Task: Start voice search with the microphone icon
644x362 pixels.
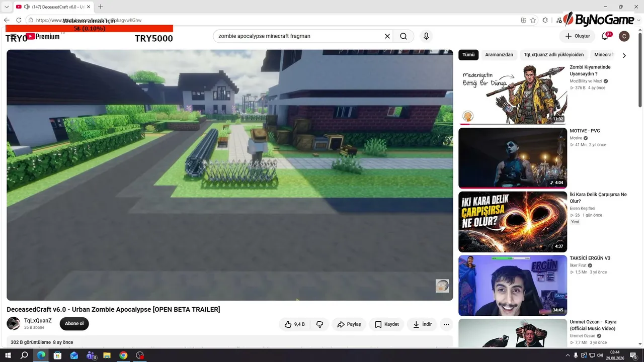Action: pyautogui.click(x=426, y=36)
